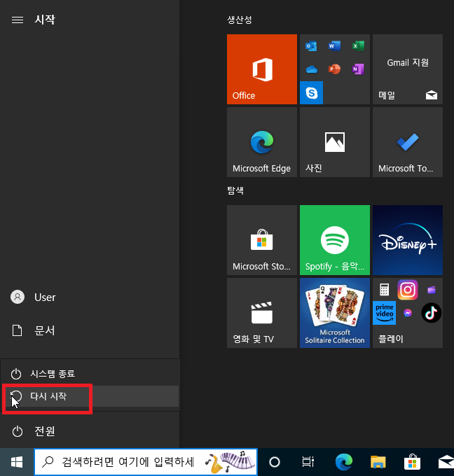Open TikTok in the 플레이 folder
Screen dimensions: 454x476
(x=431, y=313)
